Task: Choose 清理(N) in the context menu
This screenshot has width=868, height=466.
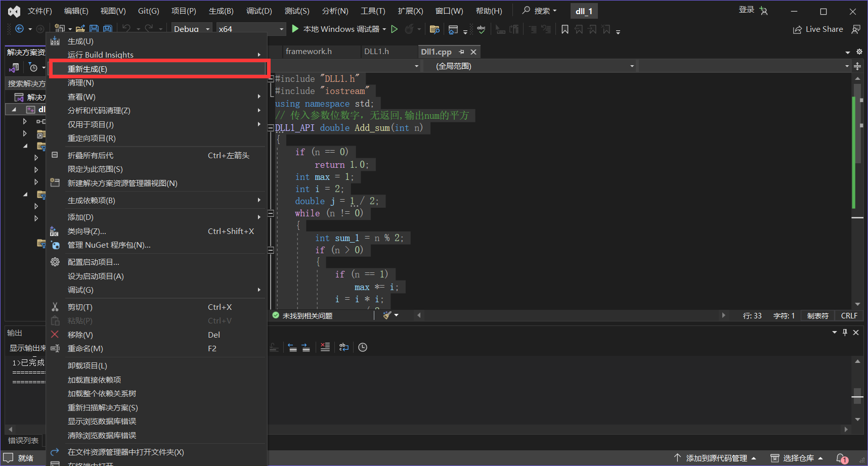Action: pos(81,83)
